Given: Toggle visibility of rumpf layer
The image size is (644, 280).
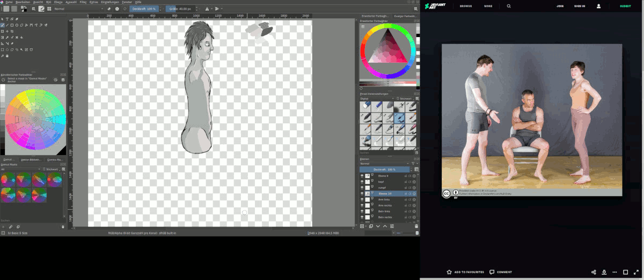Looking at the screenshot, I should [x=362, y=188].
